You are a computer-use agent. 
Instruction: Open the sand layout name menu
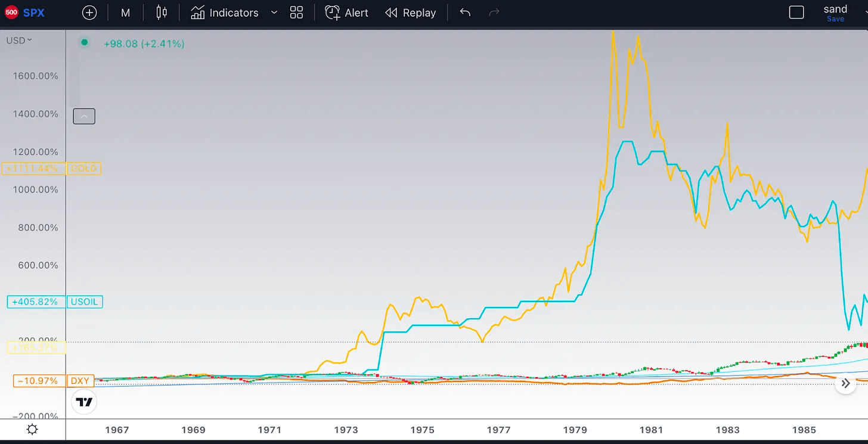click(835, 10)
